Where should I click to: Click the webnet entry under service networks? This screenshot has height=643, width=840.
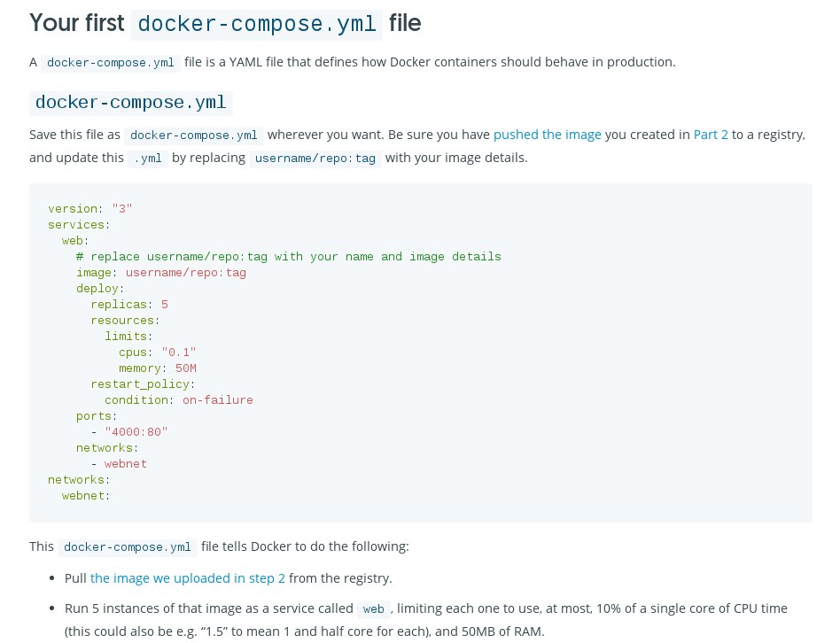click(125, 463)
